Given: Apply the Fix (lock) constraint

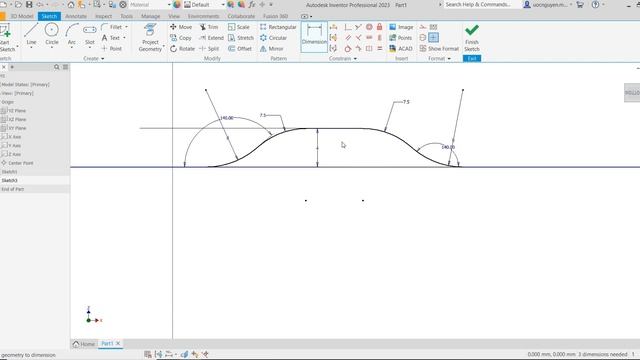Looking at the screenshot, I should tap(380, 27).
